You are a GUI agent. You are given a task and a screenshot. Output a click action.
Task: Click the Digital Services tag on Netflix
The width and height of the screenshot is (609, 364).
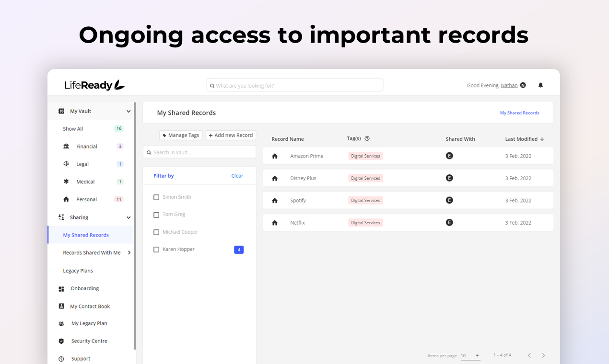[365, 223]
